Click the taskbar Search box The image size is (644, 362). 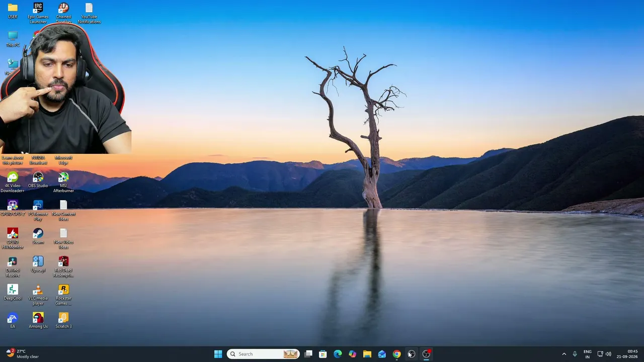coord(263,354)
